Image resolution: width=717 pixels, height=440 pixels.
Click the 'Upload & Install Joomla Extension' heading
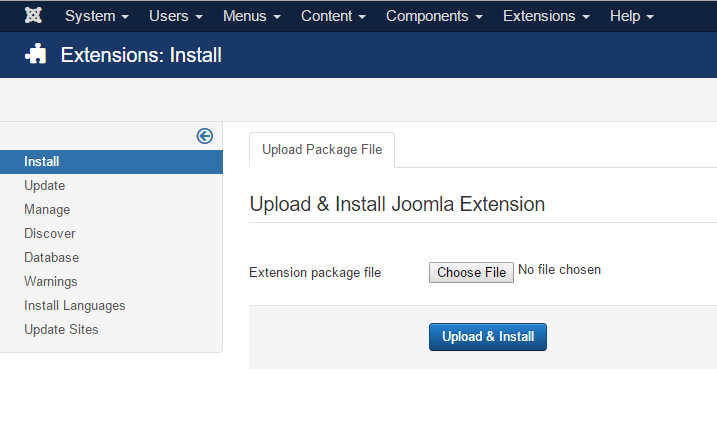397,204
